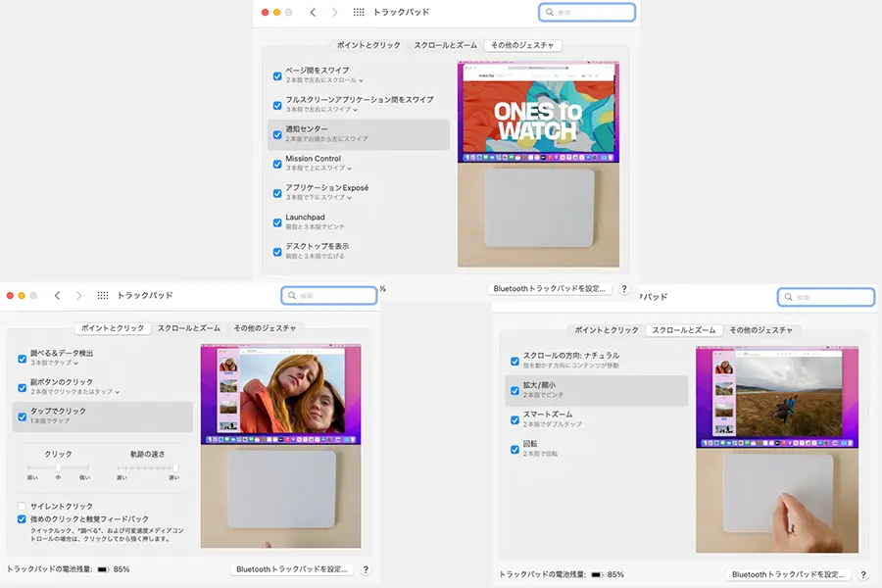Adjust the クリック pressure slider
Viewport: 882px width, 588px height.
[58, 468]
